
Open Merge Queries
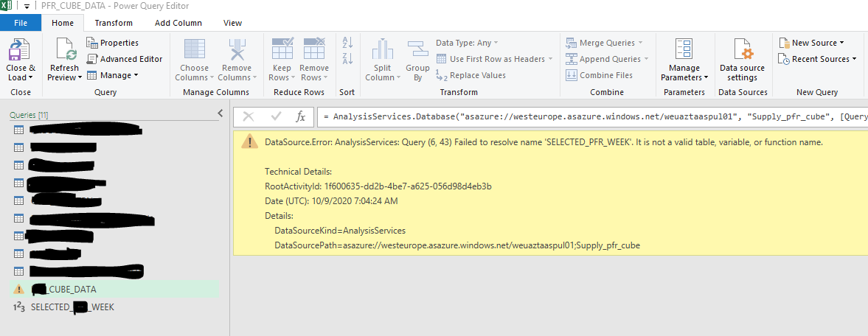tap(604, 43)
